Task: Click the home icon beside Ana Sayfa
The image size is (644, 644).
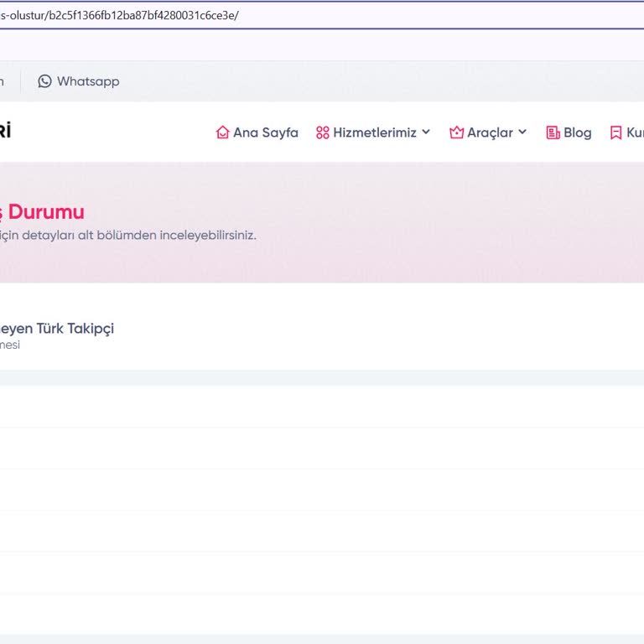Action: 222,132
